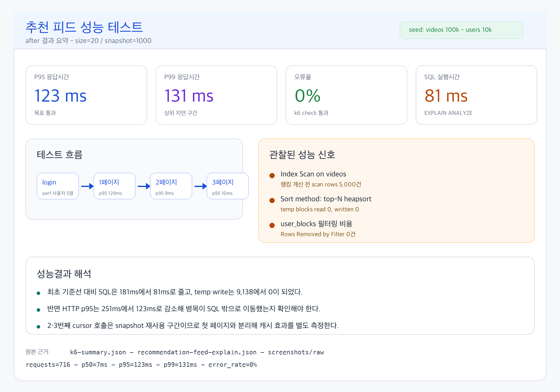Click the seed videos 100k users 10k badge
Image resolution: width=560 pixels, height=392 pixels.
(x=461, y=30)
